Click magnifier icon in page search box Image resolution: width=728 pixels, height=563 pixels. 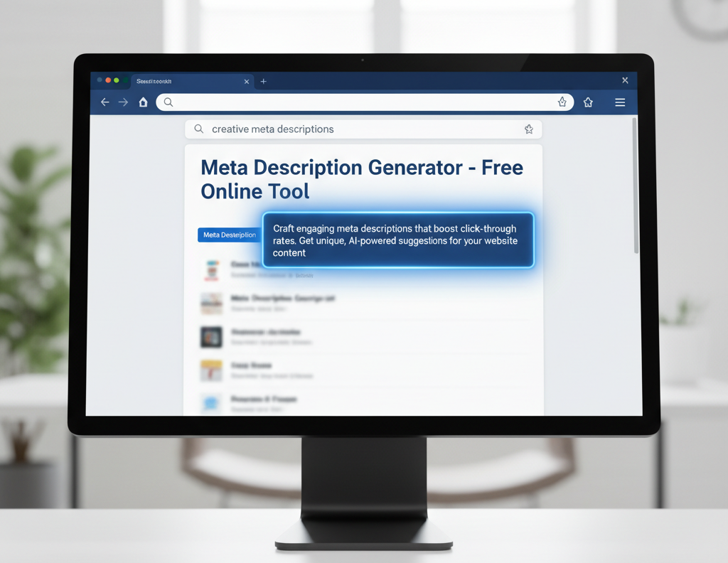pos(199,129)
